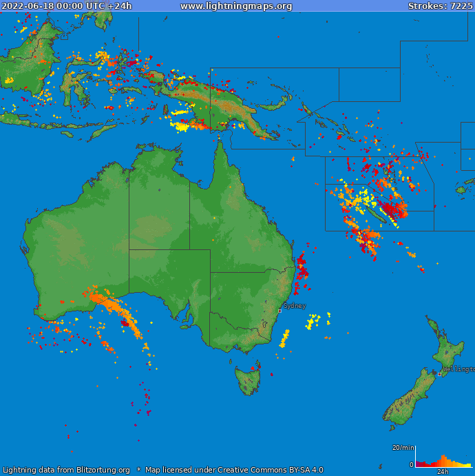Click the Wellington city name label

[x=458, y=369]
